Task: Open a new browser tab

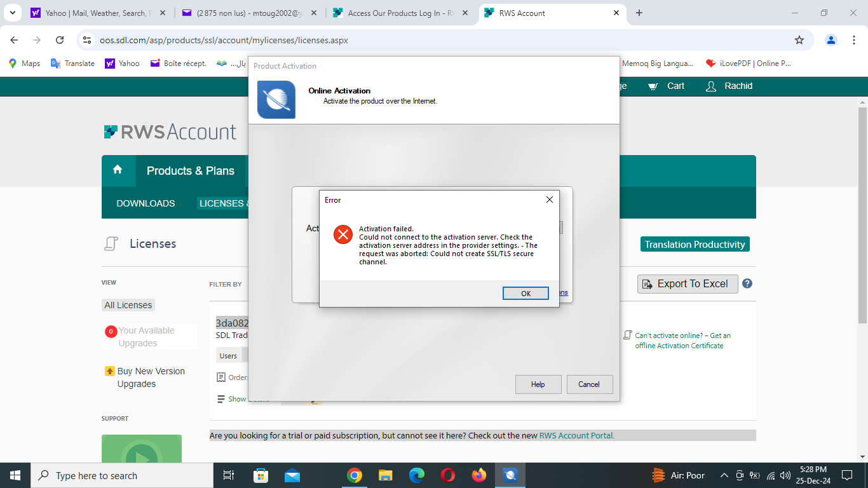Action: [639, 13]
